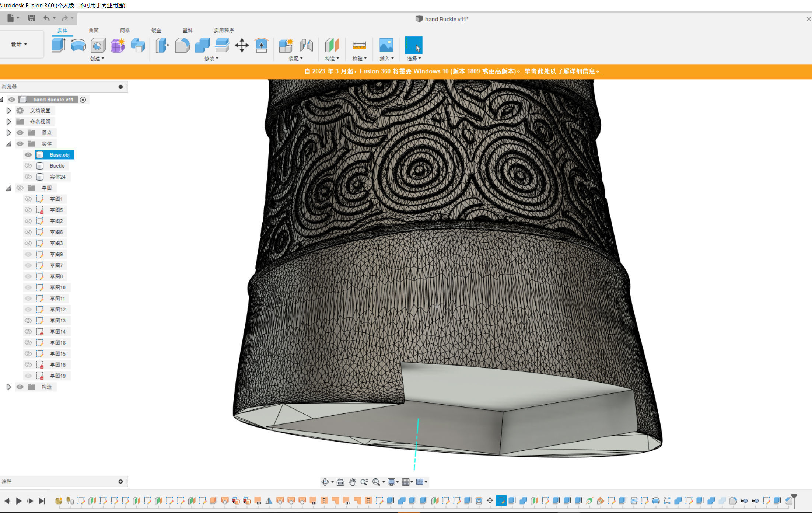This screenshot has height=513, width=812.
Task: Expand the 构造 folder in the browser
Action: point(8,387)
